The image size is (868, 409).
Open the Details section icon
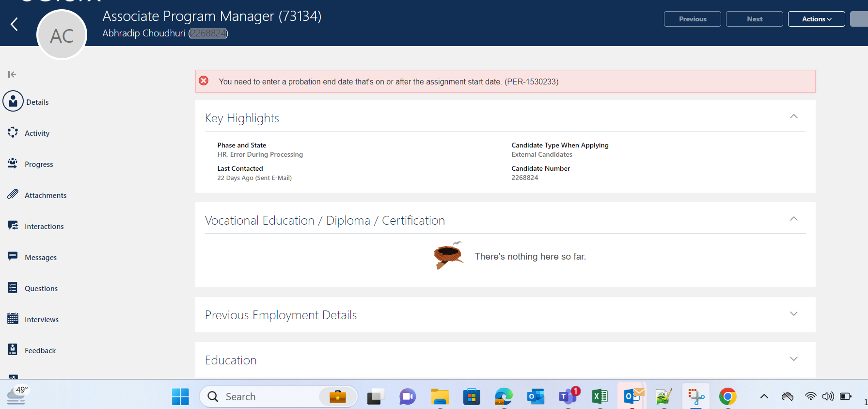(13, 101)
